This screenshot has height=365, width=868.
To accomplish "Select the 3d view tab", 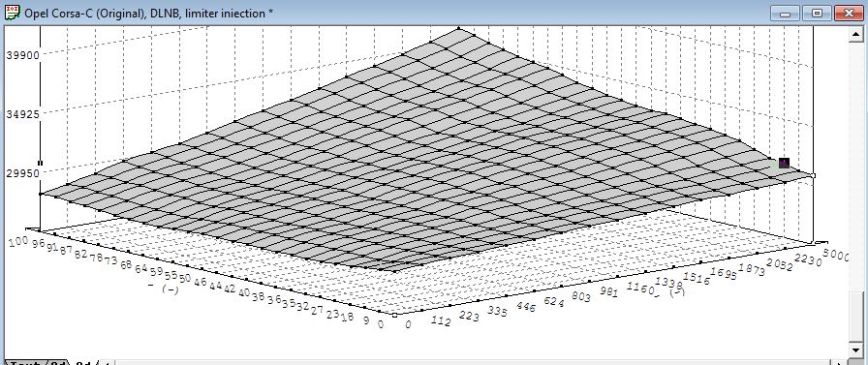I will [83, 363].
